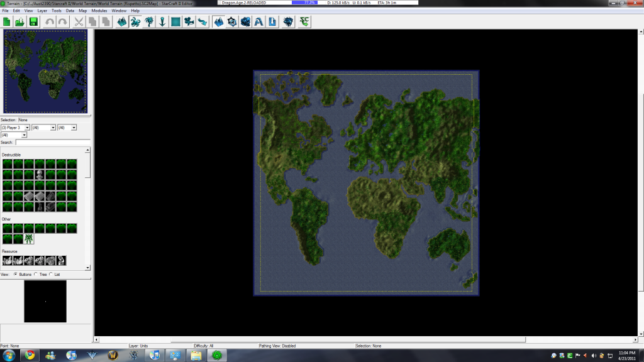This screenshot has height=362, width=644.
Task: Open the Import module icon
Action: tap(272, 22)
